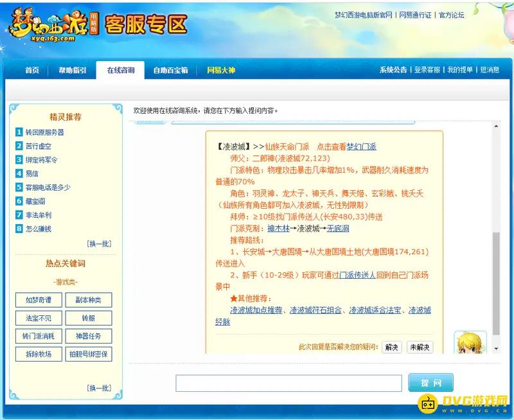Click numbered badge 8 beside 怎么赚钱
The width and height of the screenshot is (514, 420).
click(x=19, y=229)
